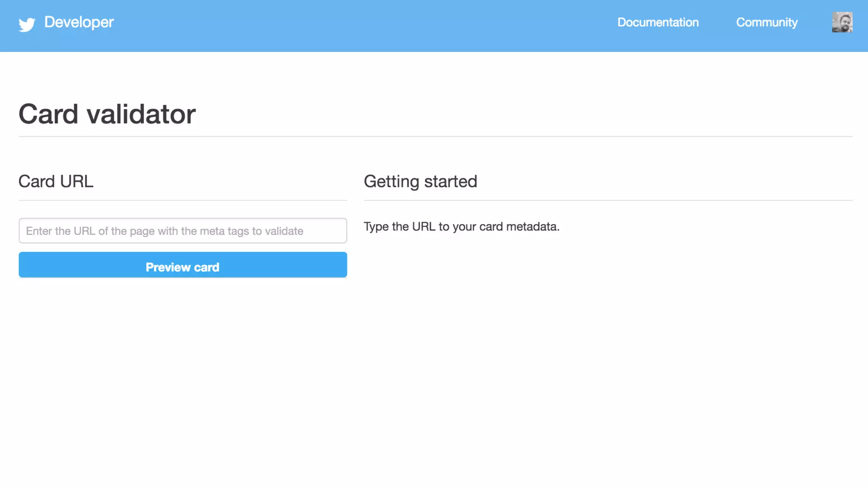Focus the Card URL input field
This screenshot has height=488, width=868.
(183, 231)
